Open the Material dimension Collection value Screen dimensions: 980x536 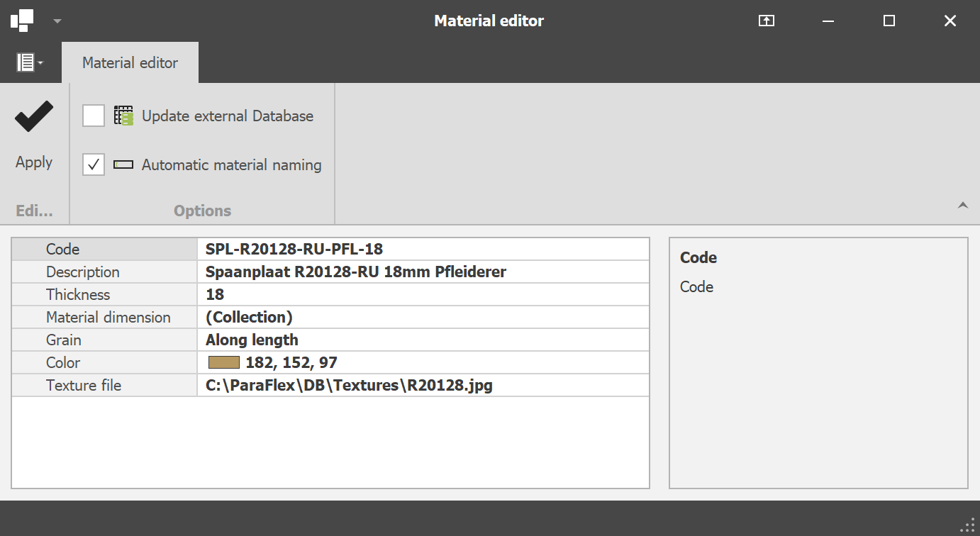pos(423,318)
